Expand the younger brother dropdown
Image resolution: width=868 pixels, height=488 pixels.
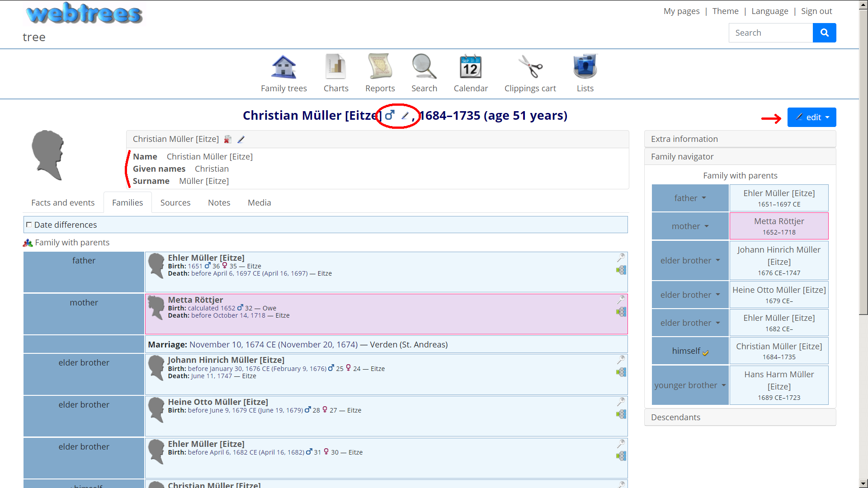click(x=690, y=385)
